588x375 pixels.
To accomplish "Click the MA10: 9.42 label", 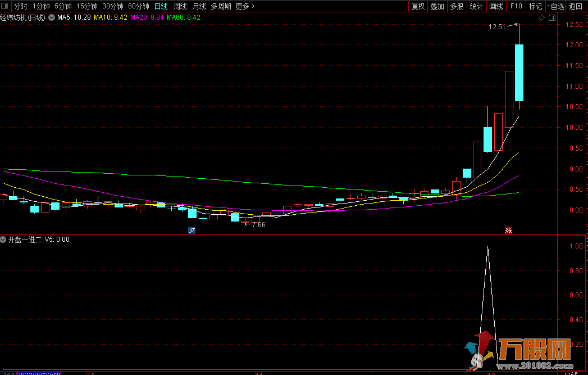I will coord(111,17).
